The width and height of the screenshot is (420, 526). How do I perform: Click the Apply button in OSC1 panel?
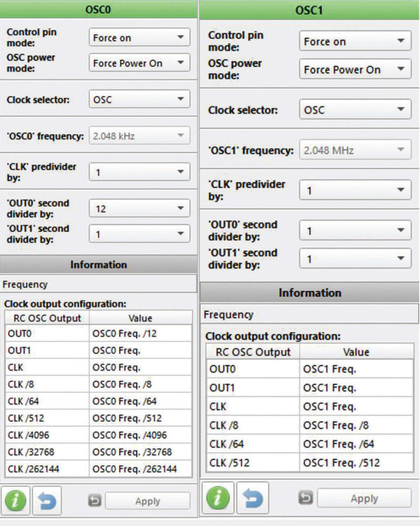coord(364,498)
